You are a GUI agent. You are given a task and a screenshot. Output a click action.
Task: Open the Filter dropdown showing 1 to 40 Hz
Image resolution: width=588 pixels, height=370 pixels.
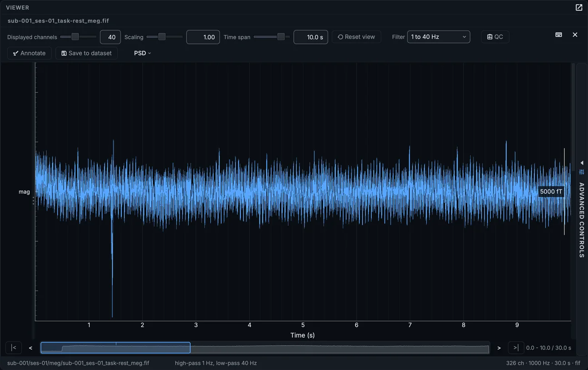pos(439,37)
